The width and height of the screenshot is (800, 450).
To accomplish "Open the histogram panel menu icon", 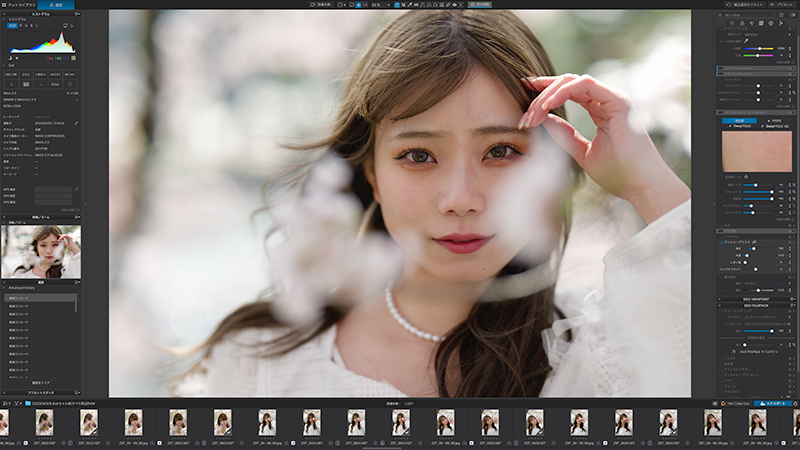I will [78, 14].
